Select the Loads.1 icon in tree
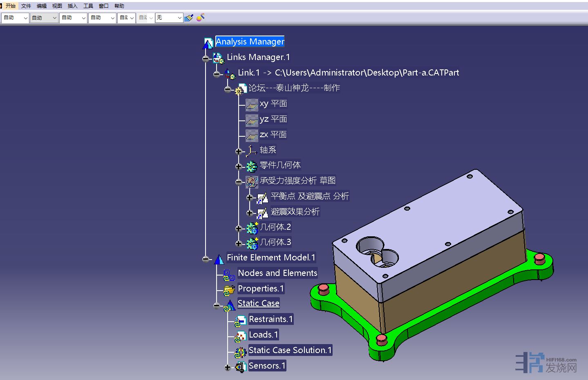 (240, 336)
